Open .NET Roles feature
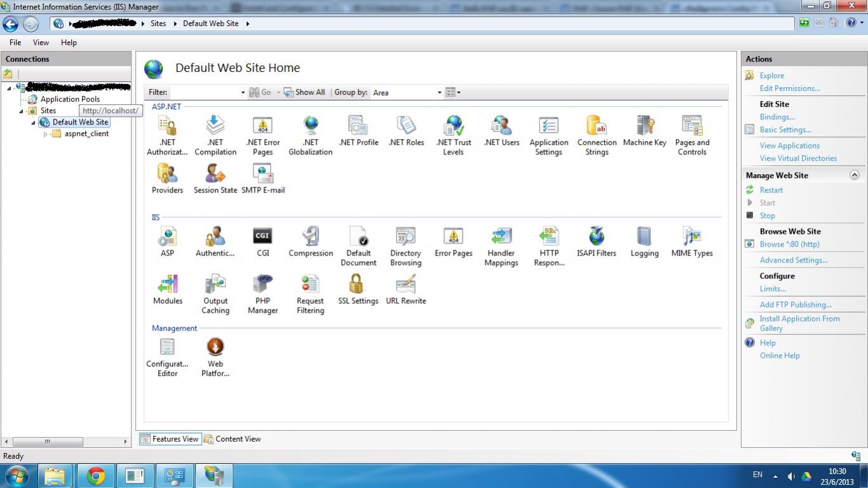Image resolution: width=868 pixels, height=488 pixels. [x=406, y=131]
